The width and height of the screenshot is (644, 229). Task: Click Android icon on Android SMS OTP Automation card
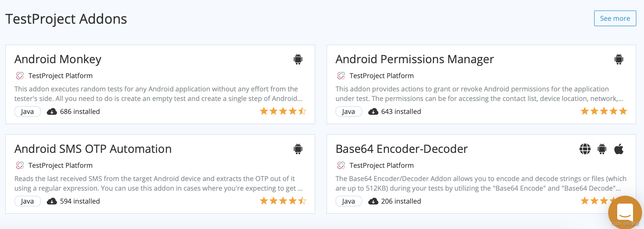tap(298, 149)
